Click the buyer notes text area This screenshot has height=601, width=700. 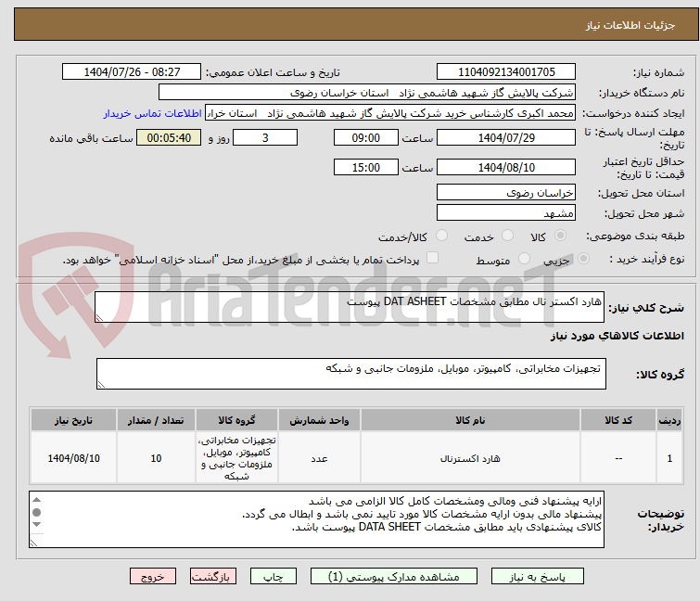316,519
